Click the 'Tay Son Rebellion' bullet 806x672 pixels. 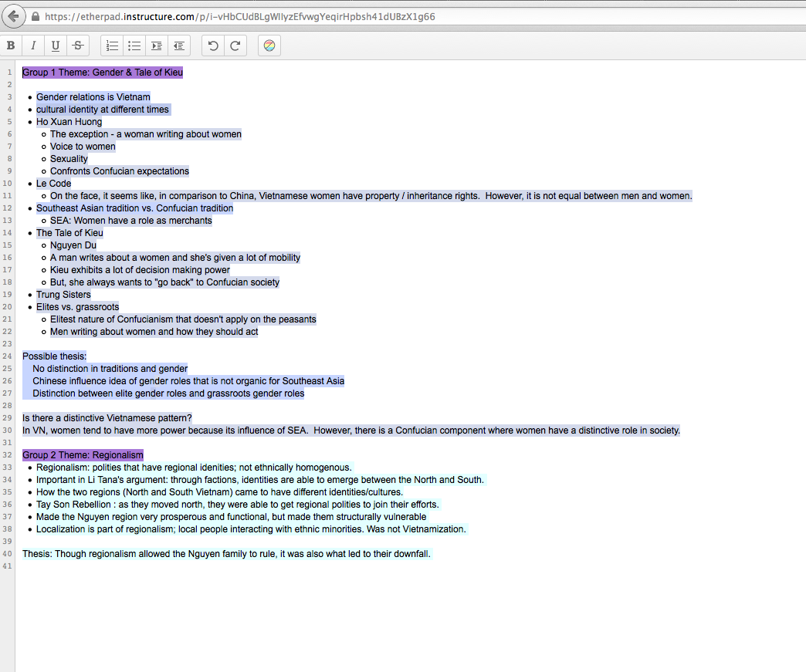point(238,504)
